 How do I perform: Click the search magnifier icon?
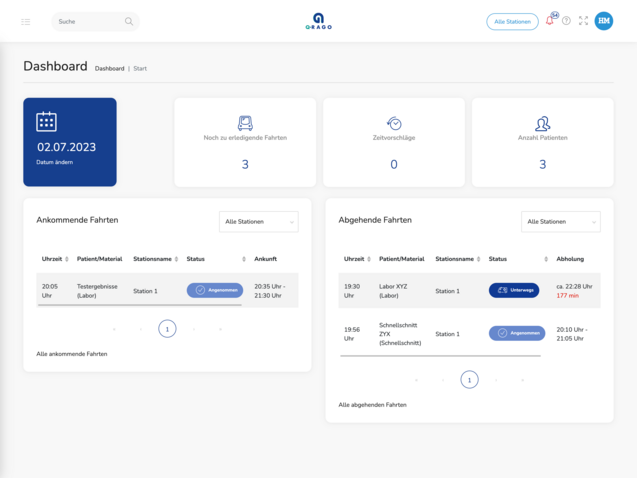pos(129,21)
